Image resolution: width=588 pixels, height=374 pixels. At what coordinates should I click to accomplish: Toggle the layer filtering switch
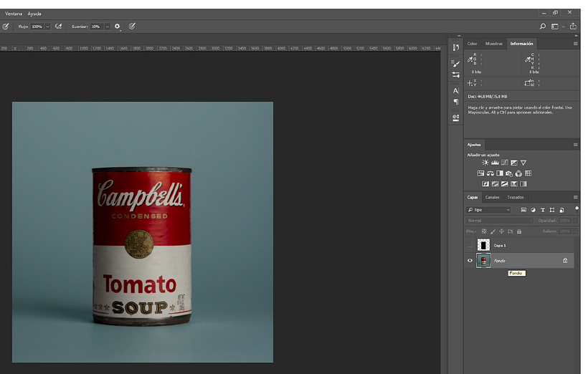pos(577,209)
